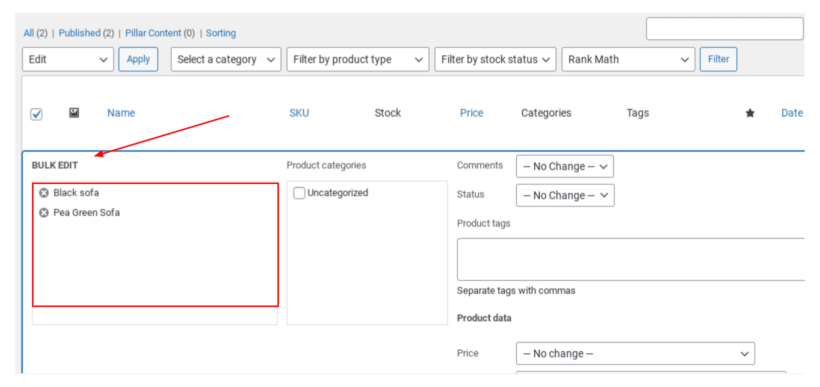Image resolution: width=820 pixels, height=387 pixels.
Task: Click the product image column icon
Action: [x=74, y=112]
